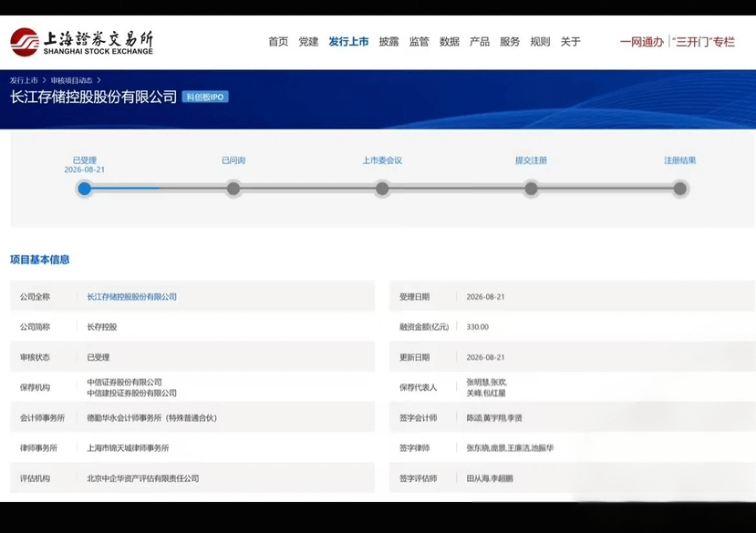Open the 数据 menu item
This screenshot has width=756, height=533.
(450, 42)
